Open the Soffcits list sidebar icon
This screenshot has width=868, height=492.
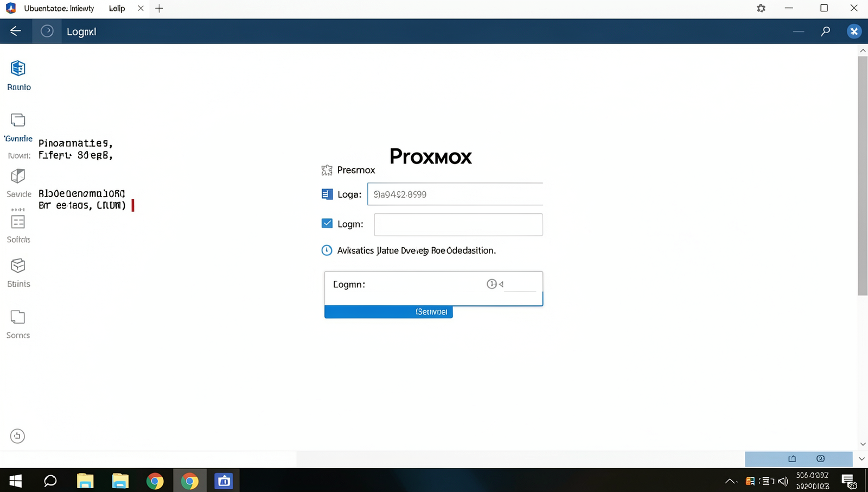pos(18,222)
